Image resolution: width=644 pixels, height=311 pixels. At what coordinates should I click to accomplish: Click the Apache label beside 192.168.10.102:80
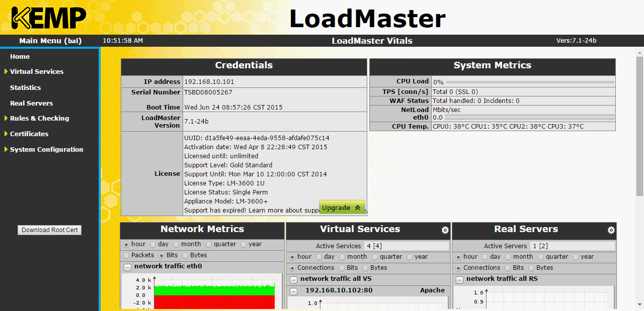point(433,290)
